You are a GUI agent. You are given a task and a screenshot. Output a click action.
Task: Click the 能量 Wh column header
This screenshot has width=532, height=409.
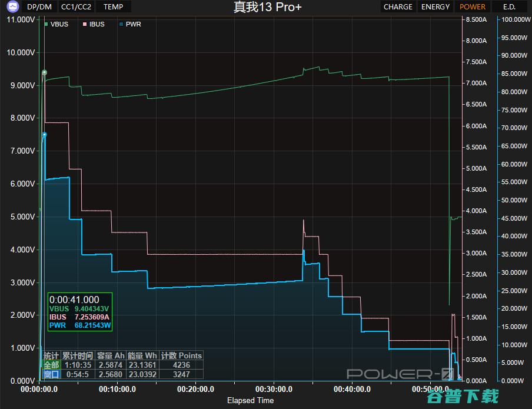(142, 355)
